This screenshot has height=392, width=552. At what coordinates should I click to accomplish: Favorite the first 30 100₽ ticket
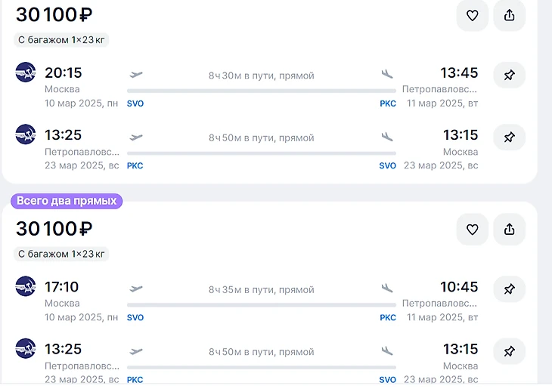pos(472,15)
